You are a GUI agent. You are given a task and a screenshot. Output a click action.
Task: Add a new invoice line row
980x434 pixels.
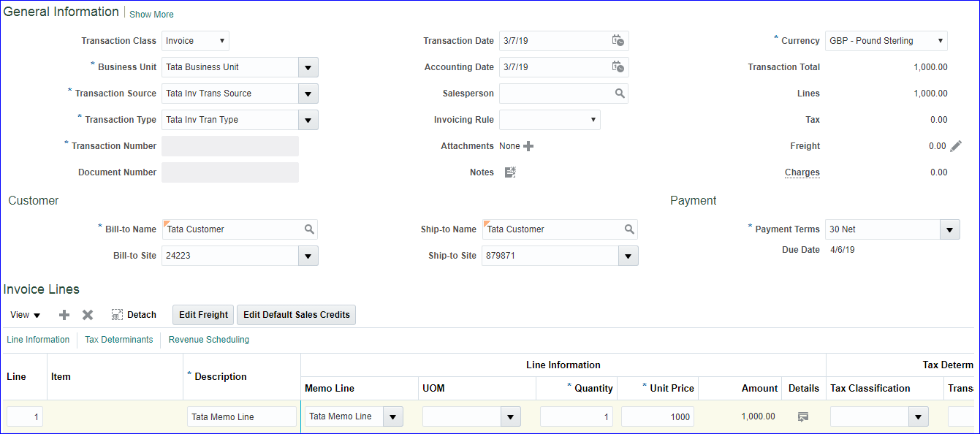pyautogui.click(x=64, y=315)
